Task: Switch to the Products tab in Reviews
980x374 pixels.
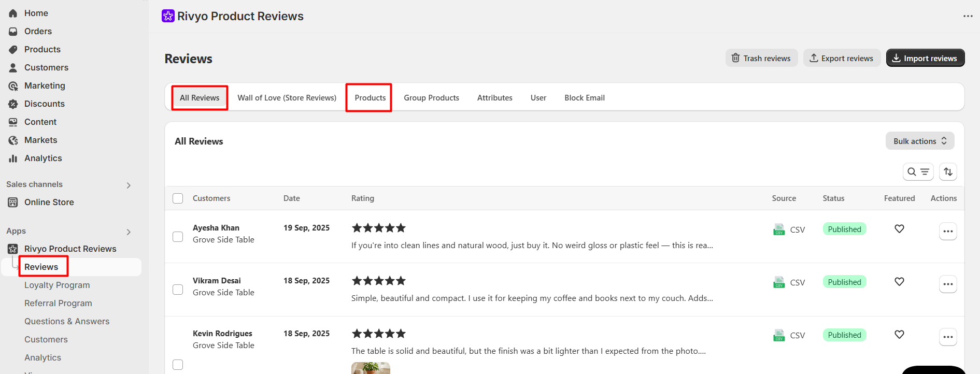Action: point(370,98)
